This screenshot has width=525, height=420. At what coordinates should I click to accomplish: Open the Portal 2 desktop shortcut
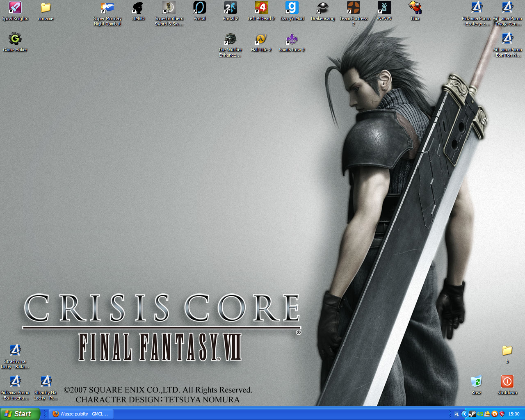point(231,8)
